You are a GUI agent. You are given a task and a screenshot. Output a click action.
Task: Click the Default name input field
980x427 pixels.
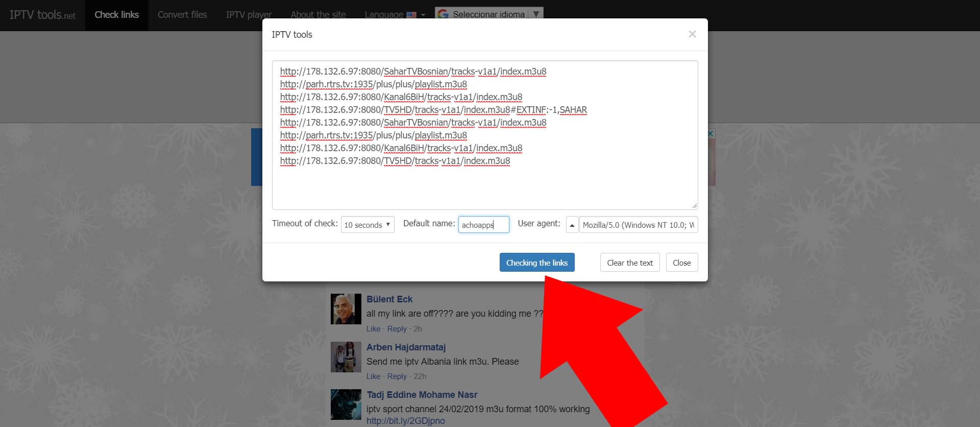483,225
